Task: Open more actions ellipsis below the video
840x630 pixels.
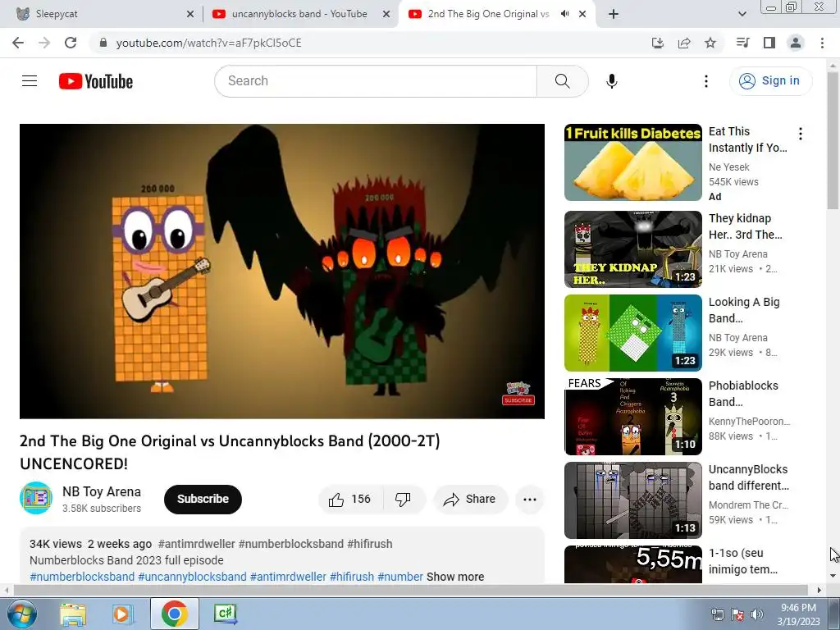Action: [x=530, y=500]
